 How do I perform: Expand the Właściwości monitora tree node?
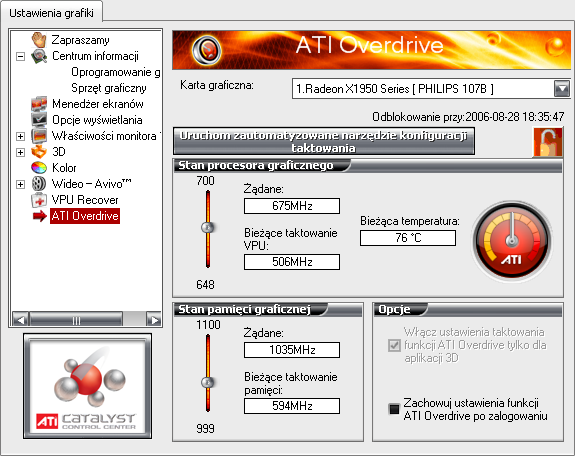21,136
